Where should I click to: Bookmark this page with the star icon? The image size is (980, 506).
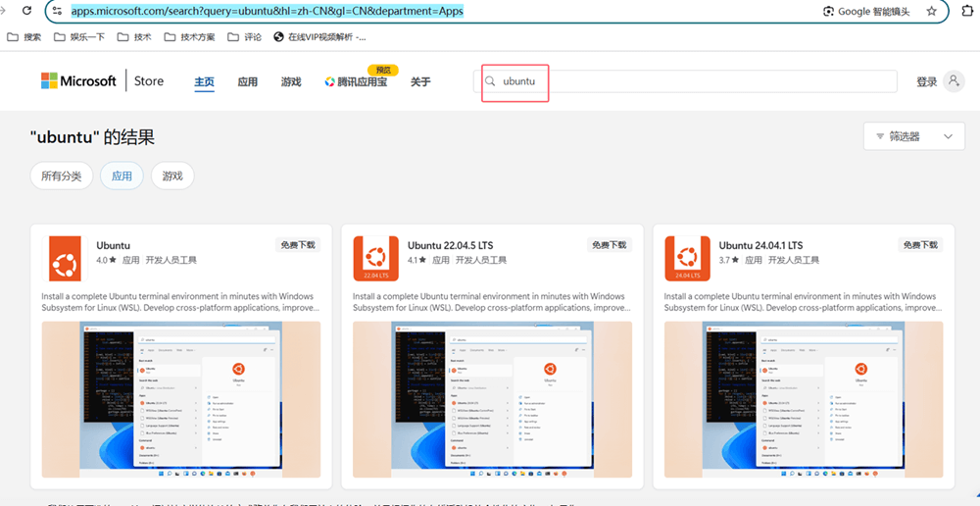931,11
